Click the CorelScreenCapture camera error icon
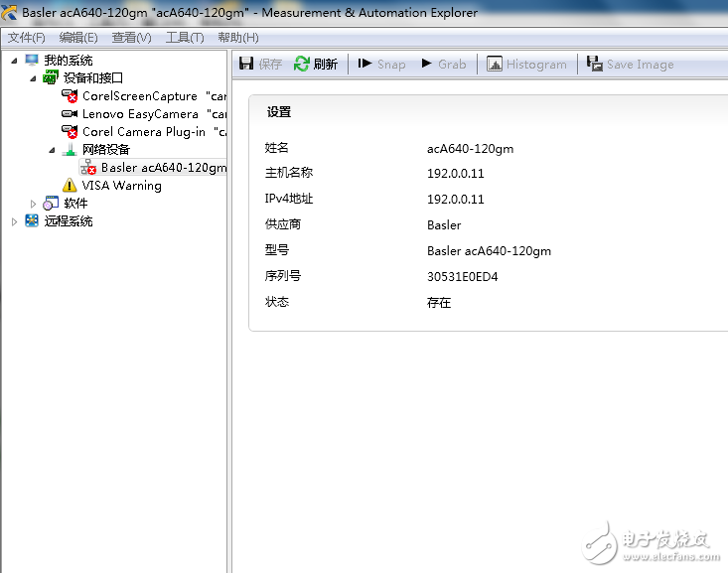The height and width of the screenshot is (573, 728). click(x=70, y=96)
